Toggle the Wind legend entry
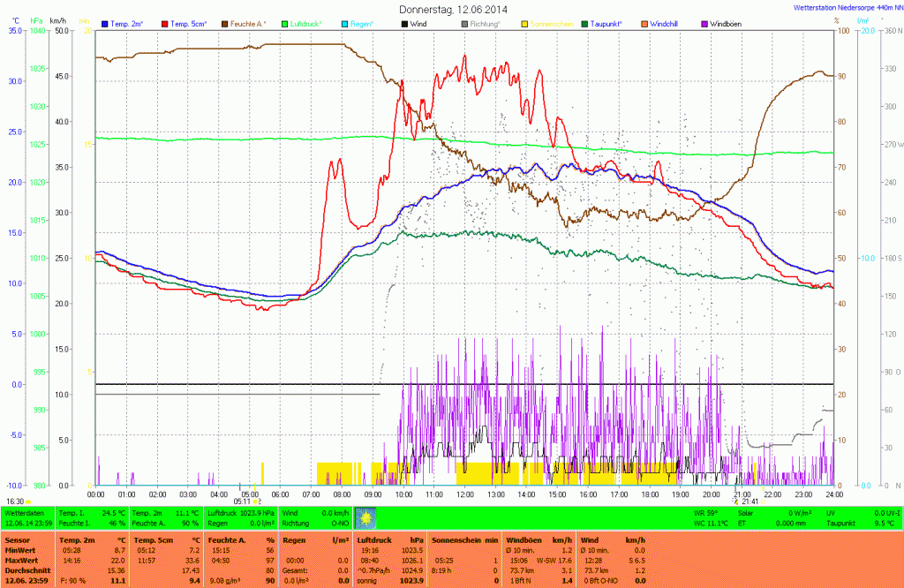 417,24
